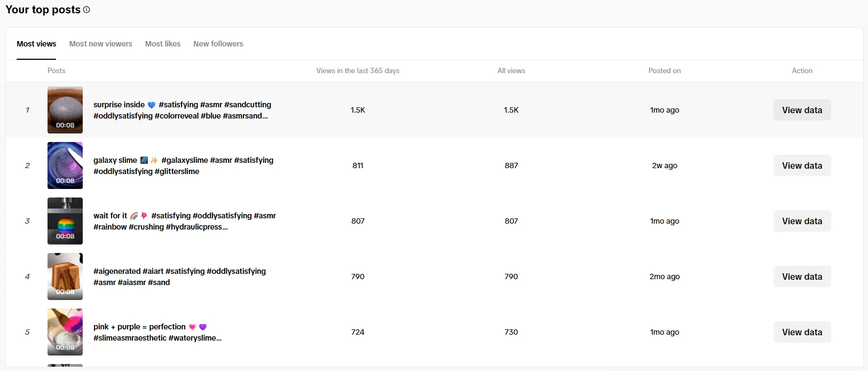The height and width of the screenshot is (371, 868).
Task: Switch to New followers tab
Action: tap(218, 44)
